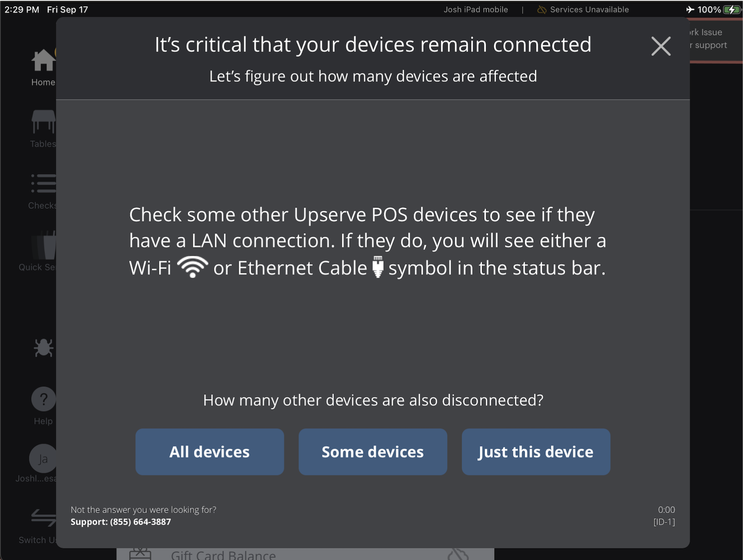Image resolution: width=743 pixels, height=560 pixels.
Task: Select the Joshl...esa user avatar
Action: click(x=43, y=458)
